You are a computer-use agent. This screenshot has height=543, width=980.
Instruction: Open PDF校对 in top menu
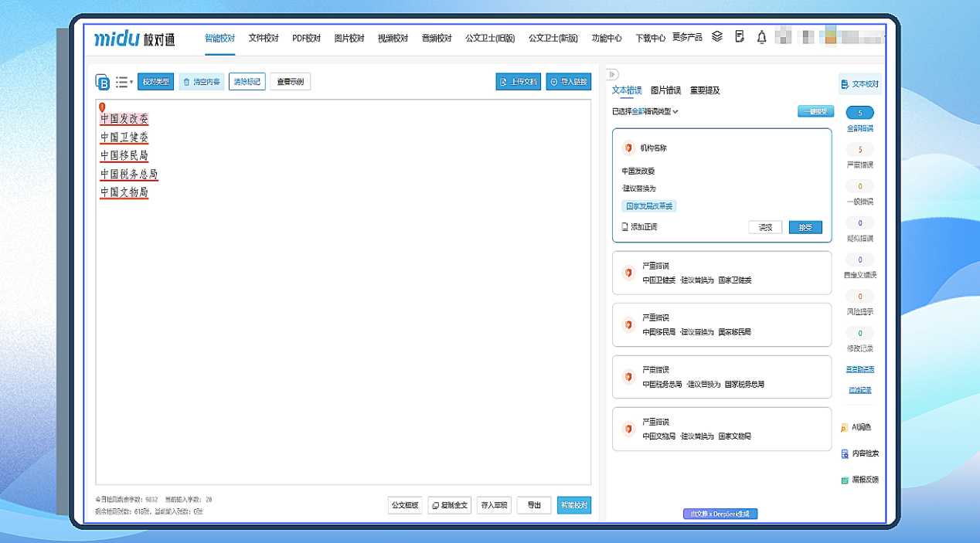pyautogui.click(x=306, y=38)
